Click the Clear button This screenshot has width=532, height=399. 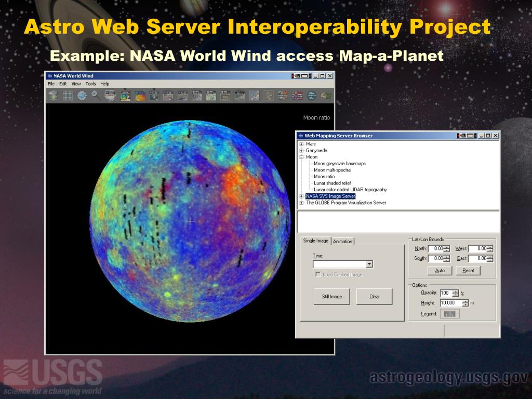374,297
